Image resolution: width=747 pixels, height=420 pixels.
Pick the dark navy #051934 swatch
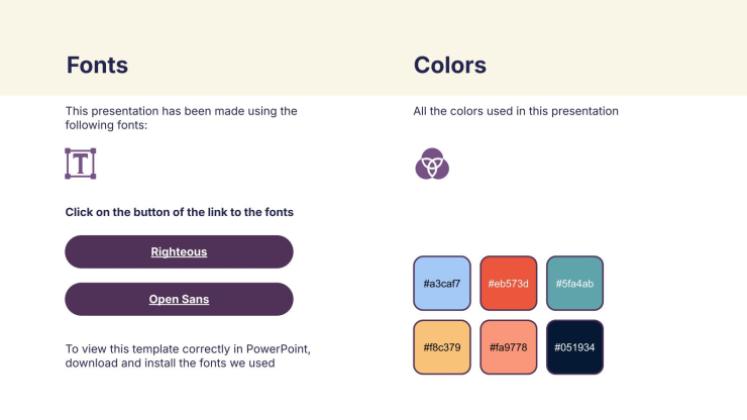click(574, 347)
